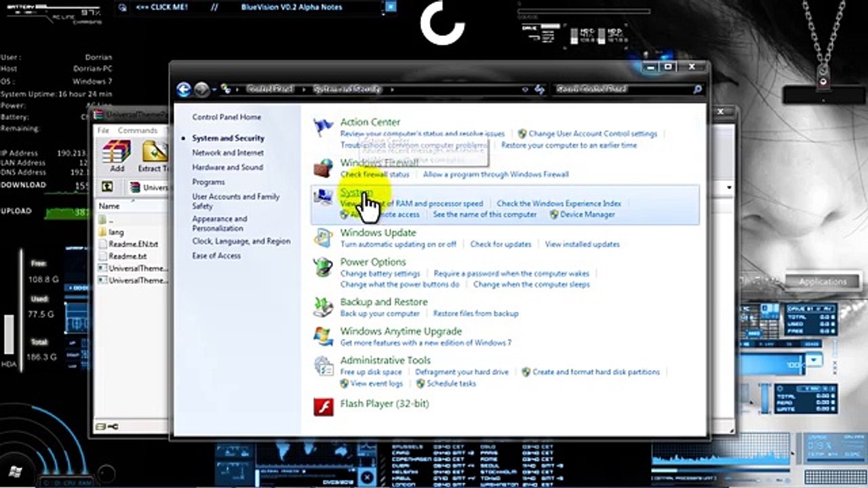
Task: Open the Programs category
Action: pyautogui.click(x=208, y=182)
